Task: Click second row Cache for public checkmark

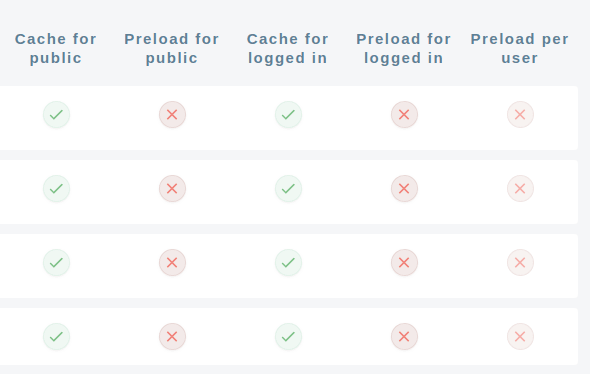Action: pos(56,189)
